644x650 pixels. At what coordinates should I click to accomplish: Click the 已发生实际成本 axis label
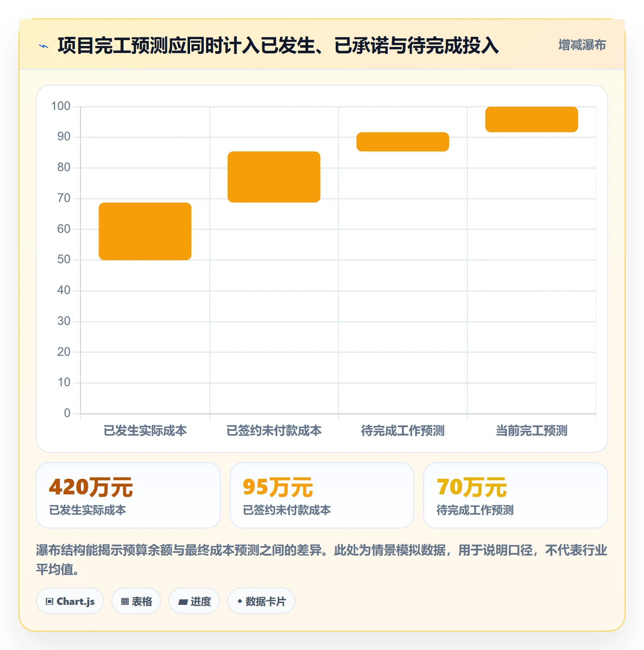(x=145, y=431)
